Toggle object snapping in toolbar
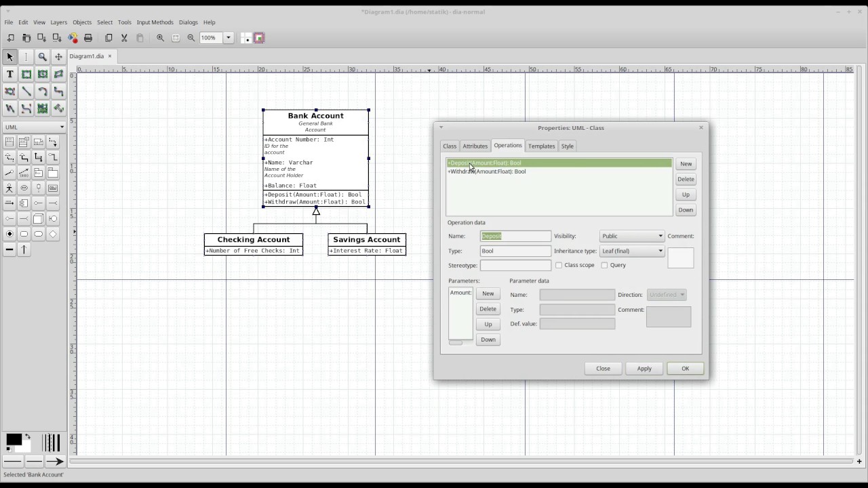Image resolution: width=868 pixels, height=488 pixels. [x=259, y=38]
